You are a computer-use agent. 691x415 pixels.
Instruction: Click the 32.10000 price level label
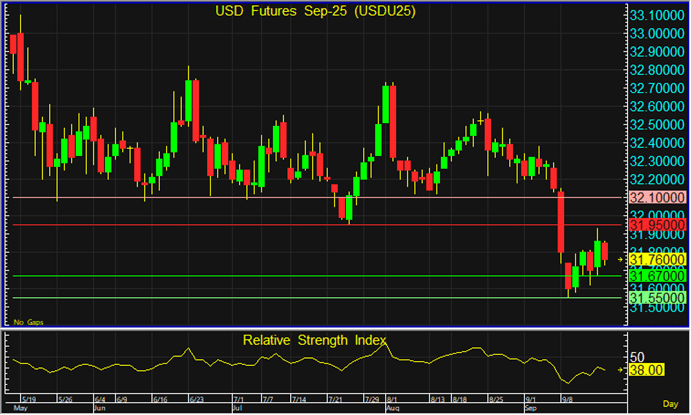[x=656, y=198]
